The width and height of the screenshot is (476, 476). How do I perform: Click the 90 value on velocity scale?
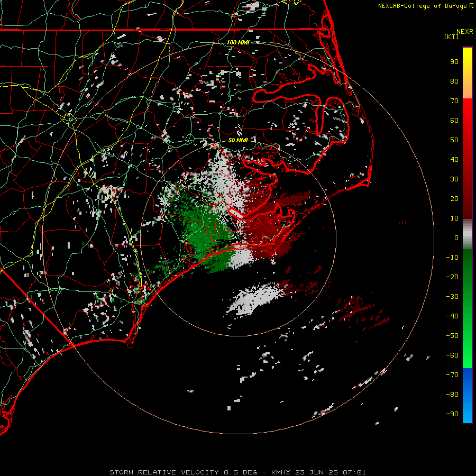(454, 62)
